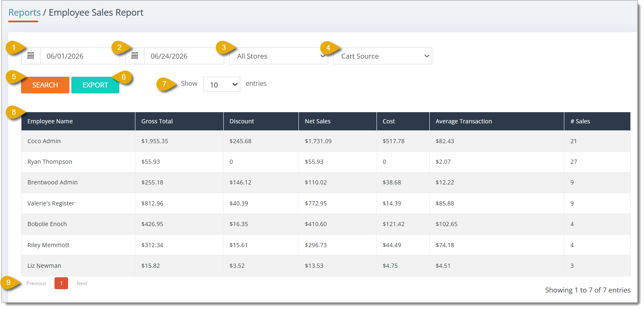This screenshot has height=309, width=644.
Task: Sort by the Average Transaction column
Action: (x=497, y=121)
